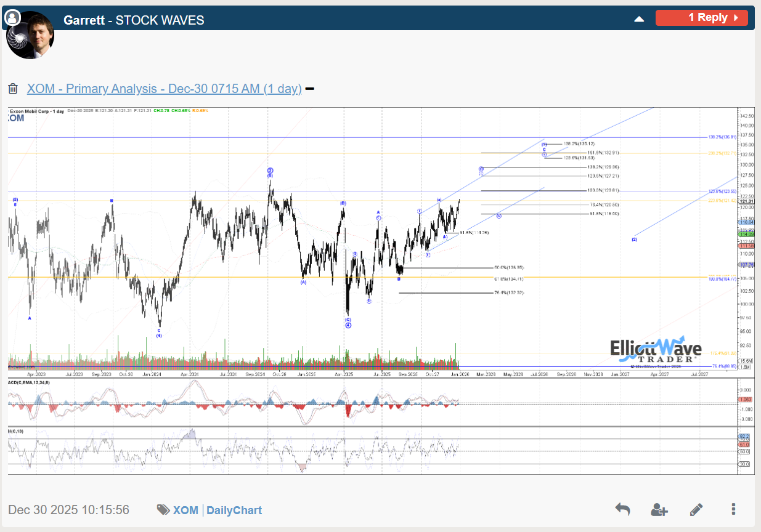This screenshot has height=532, width=761.
Task: Collapse the chart with the minus toggle
Action: click(x=310, y=89)
